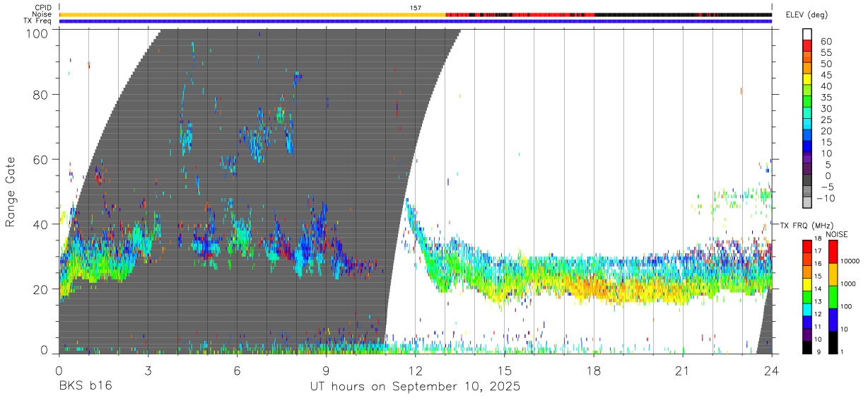Screen dimensions: 868x401
Task: Click the -10 label on ELEV colorbar
Action: (826, 198)
